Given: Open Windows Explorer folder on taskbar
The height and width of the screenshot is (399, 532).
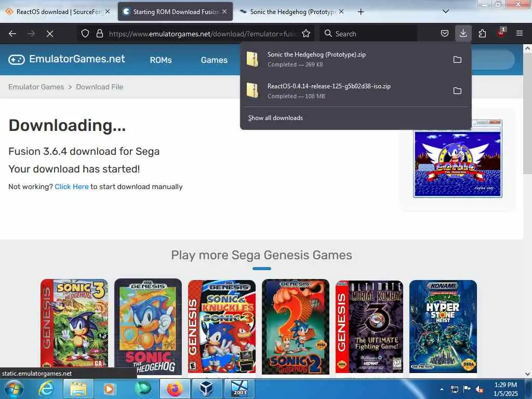Looking at the screenshot, I should (78, 389).
